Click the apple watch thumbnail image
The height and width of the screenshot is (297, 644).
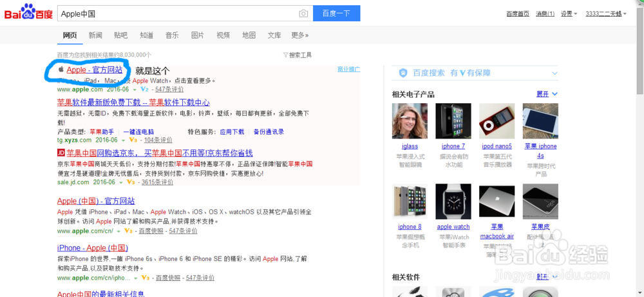[453, 202]
